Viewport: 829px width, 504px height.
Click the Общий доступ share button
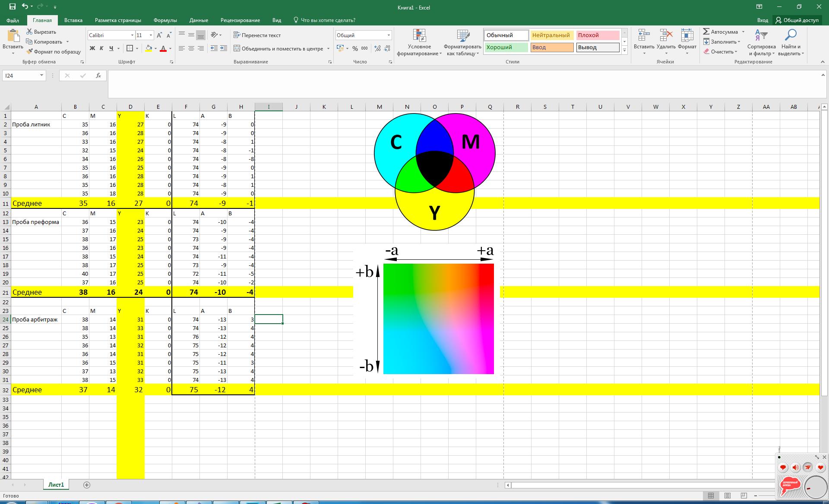click(x=797, y=20)
